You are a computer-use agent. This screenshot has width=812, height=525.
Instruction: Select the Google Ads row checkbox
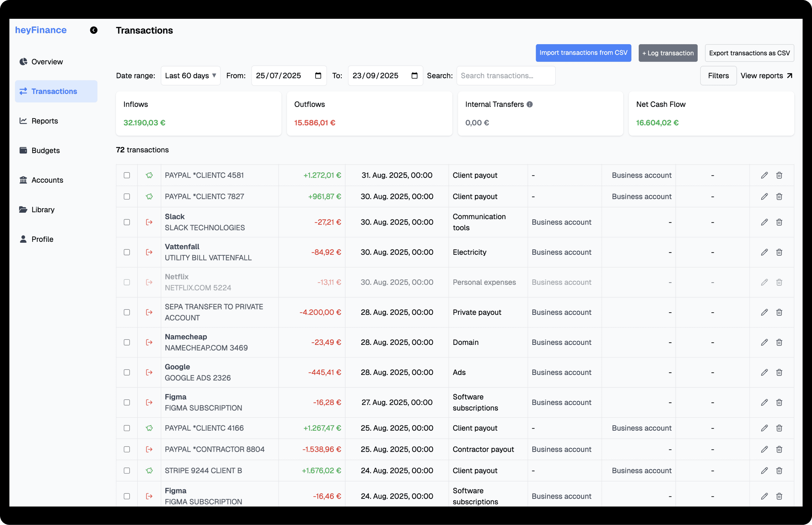click(x=127, y=372)
